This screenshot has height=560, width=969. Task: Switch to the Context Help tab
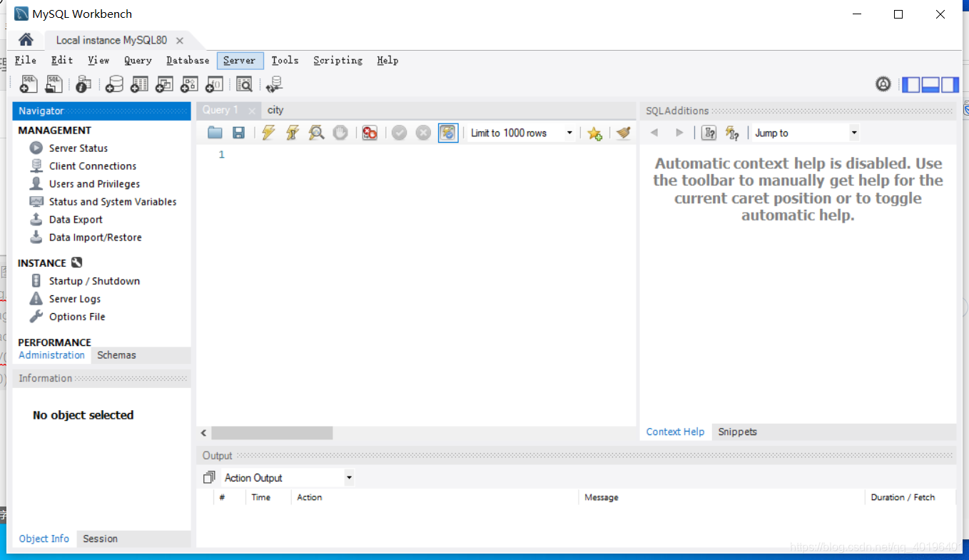pos(675,432)
